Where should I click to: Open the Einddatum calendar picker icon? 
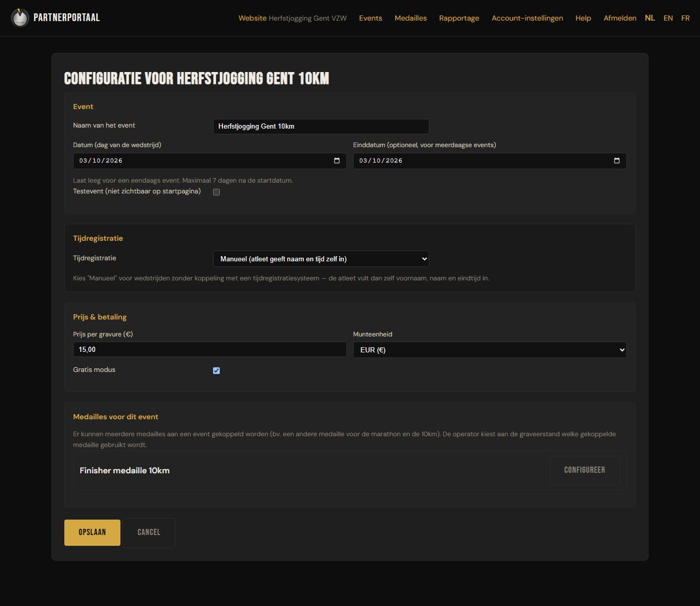click(617, 161)
